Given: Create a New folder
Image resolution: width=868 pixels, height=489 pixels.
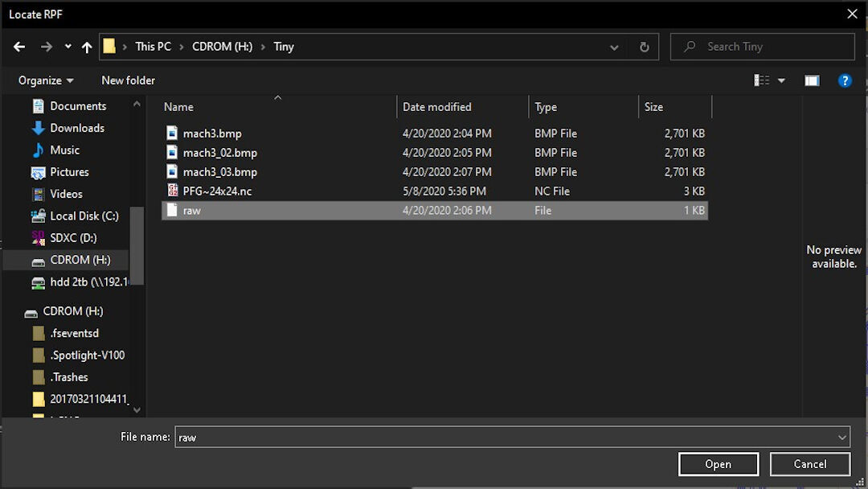Looking at the screenshot, I should click(x=128, y=80).
